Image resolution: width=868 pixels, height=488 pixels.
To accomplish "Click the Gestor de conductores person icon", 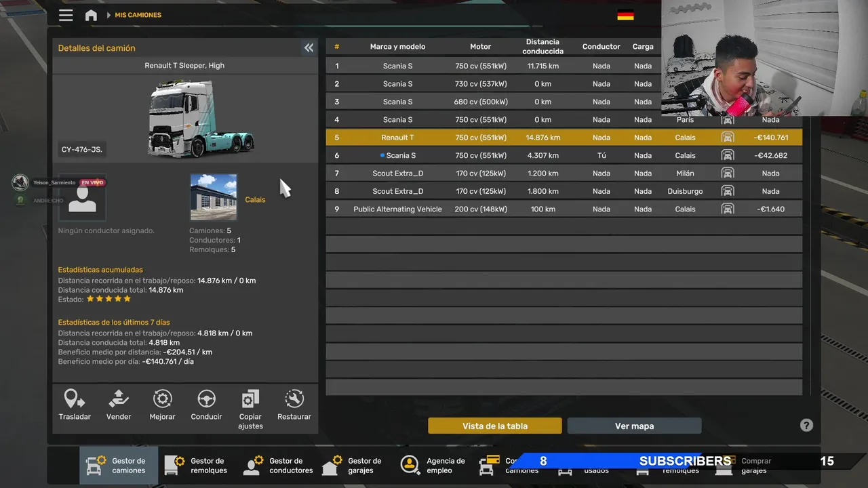I will (252, 466).
